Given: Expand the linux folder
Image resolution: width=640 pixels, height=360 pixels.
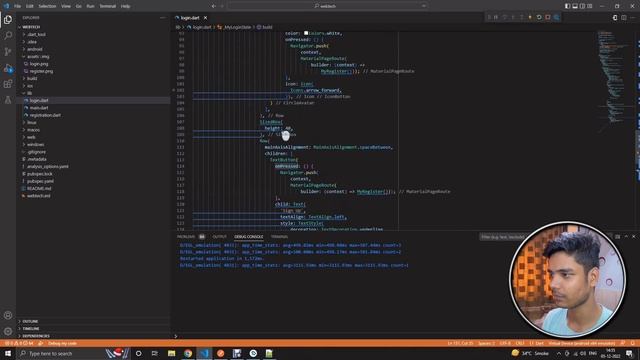Looking at the screenshot, I should (x=32, y=122).
